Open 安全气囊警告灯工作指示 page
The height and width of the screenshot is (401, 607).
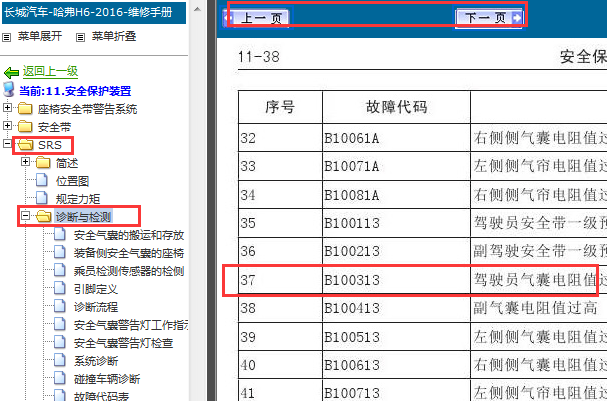[x=131, y=325]
